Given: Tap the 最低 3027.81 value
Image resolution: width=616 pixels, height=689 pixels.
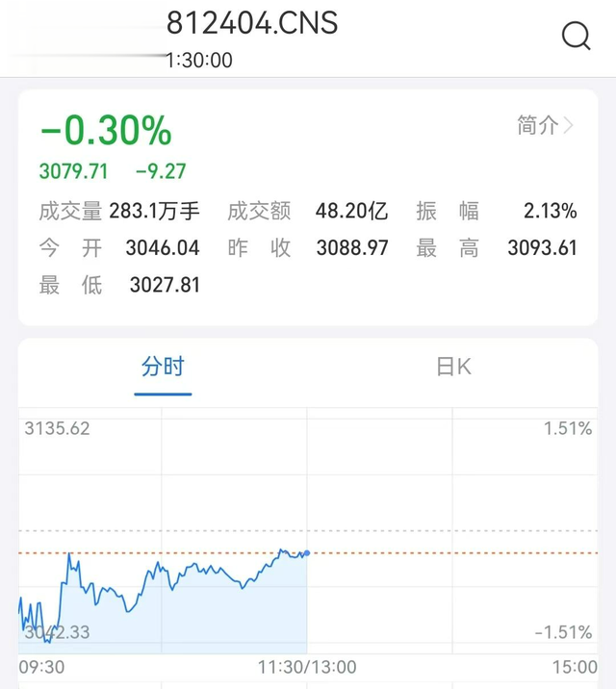Looking at the screenshot, I should (x=165, y=285).
